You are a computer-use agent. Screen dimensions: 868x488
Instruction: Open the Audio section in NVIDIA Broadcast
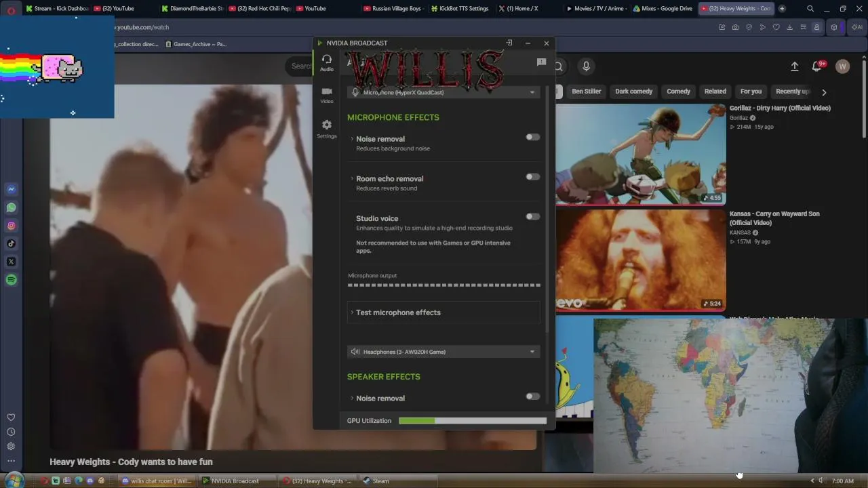click(x=327, y=63)
